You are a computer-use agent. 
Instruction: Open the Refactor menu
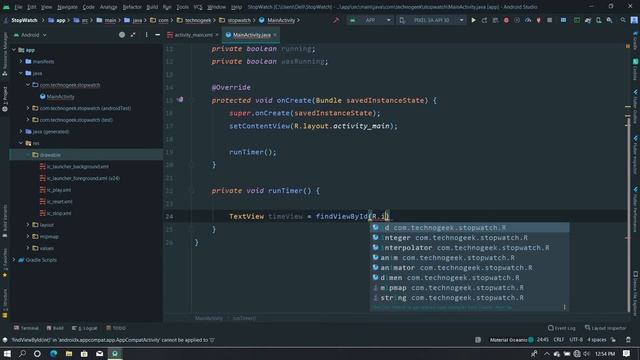point(132,7)
